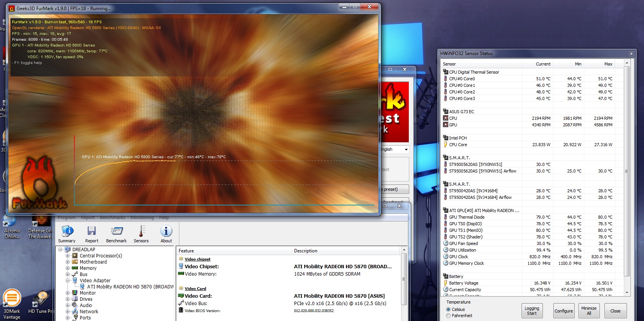Click the CPU Digital Thermal Sensor group icon
Viewport: 644px width, 321px height.
pyautogui.click(x=446, y=72)
